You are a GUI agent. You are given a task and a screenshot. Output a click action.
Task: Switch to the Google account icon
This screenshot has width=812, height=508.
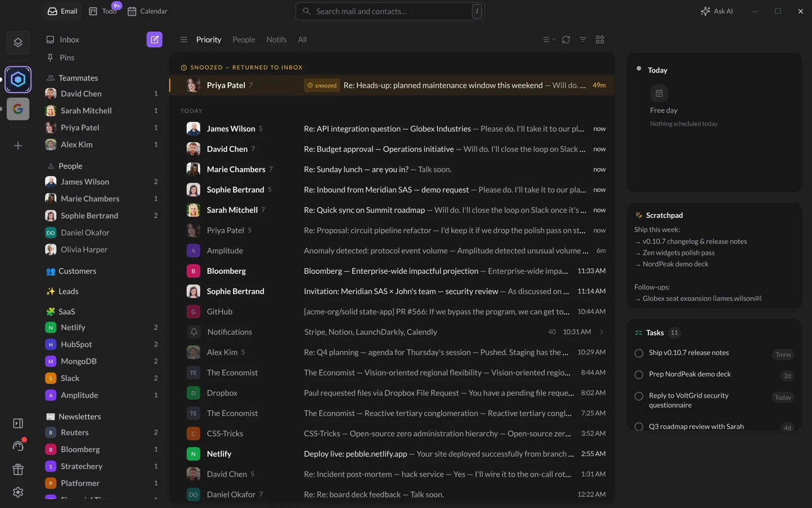click(18, 109)
